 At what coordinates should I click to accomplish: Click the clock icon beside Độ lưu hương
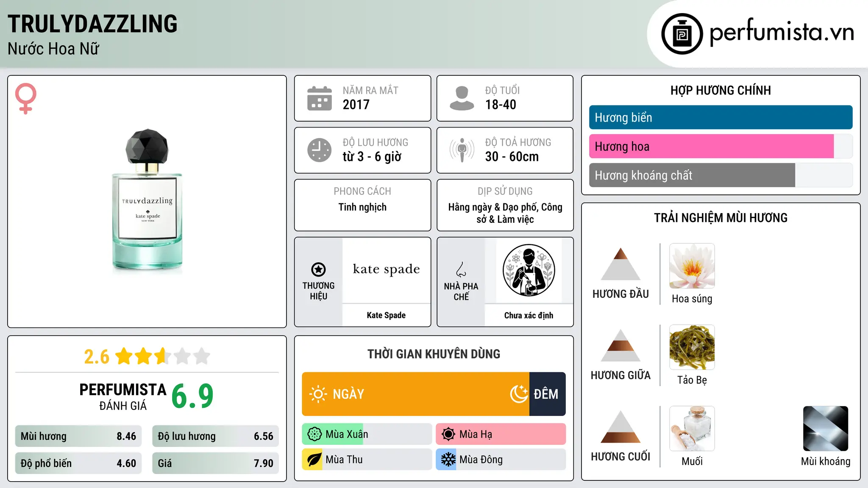[320, 150]
